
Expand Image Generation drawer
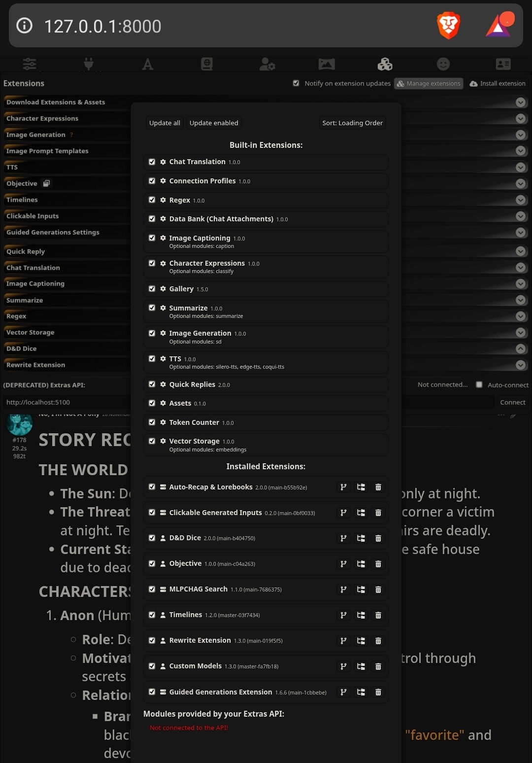(x=521, y=135)
